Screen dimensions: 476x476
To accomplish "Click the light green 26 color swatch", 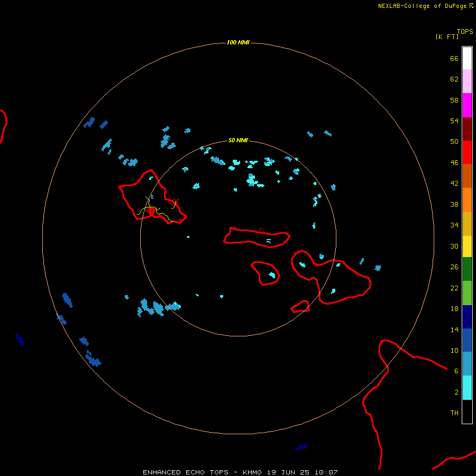I will coord(467,293).
